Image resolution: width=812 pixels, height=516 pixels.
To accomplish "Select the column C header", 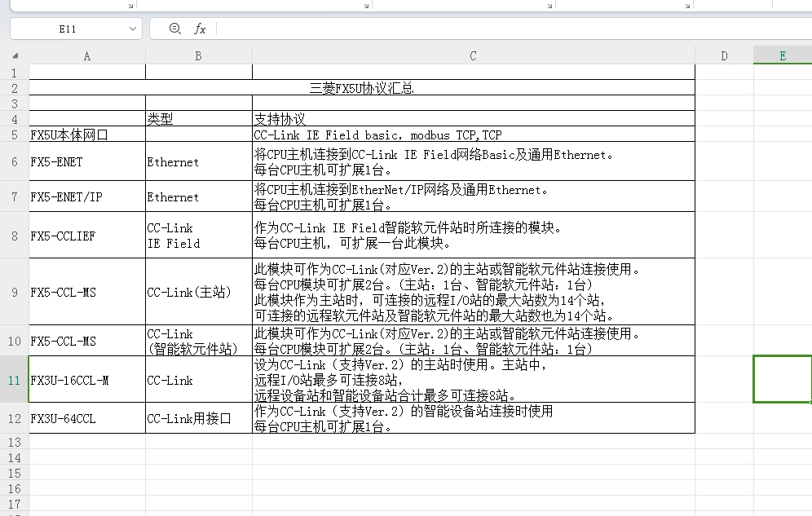I will 473,55.
